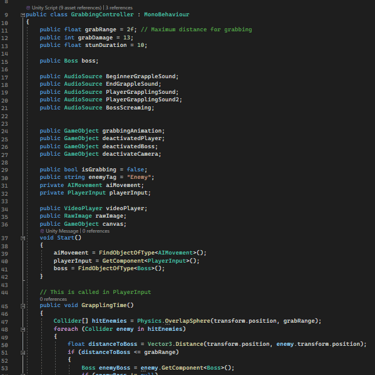Click 'FindObjectOfType' on line 39
This screenshot has width=375, height=375.
(127, 253)
